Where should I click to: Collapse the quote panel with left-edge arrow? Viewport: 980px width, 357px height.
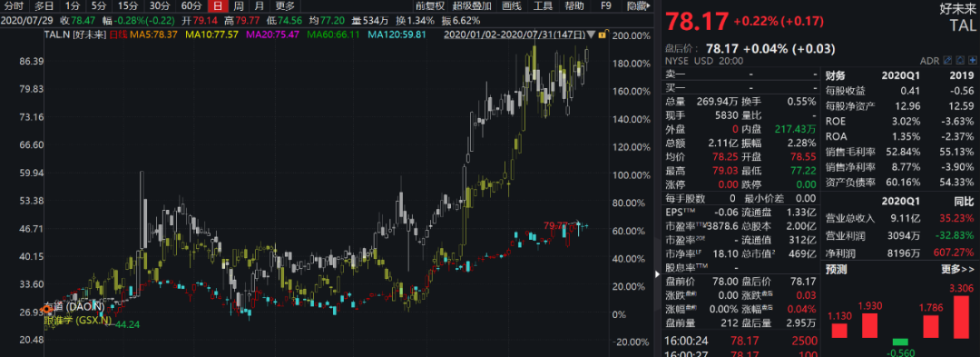click(x=658, y=274)
